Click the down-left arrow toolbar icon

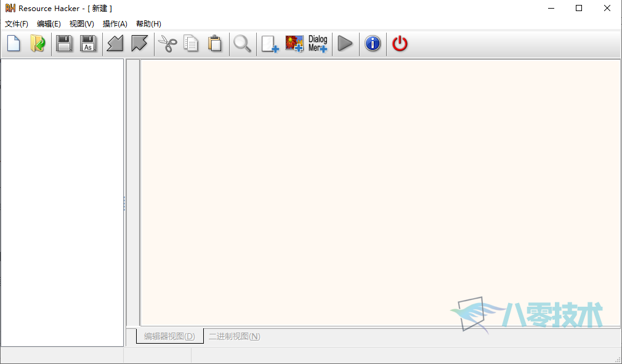[115, 43]
